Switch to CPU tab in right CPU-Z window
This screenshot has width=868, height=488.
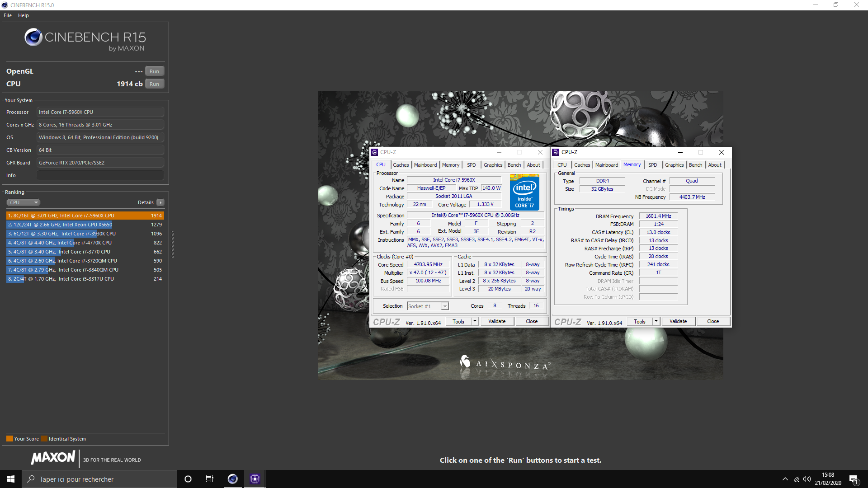[x=562, y=165]
